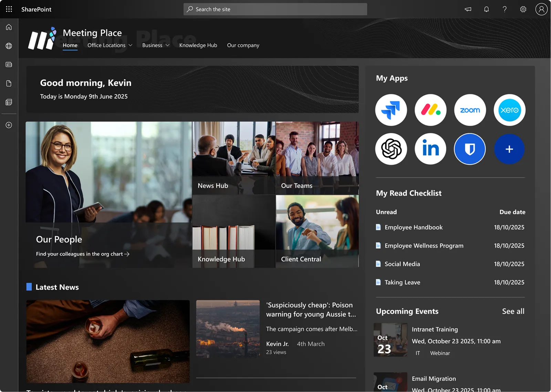Viewport: 551px width, 392px height.
Task: Open the Our company nav item
Action: 243,45
